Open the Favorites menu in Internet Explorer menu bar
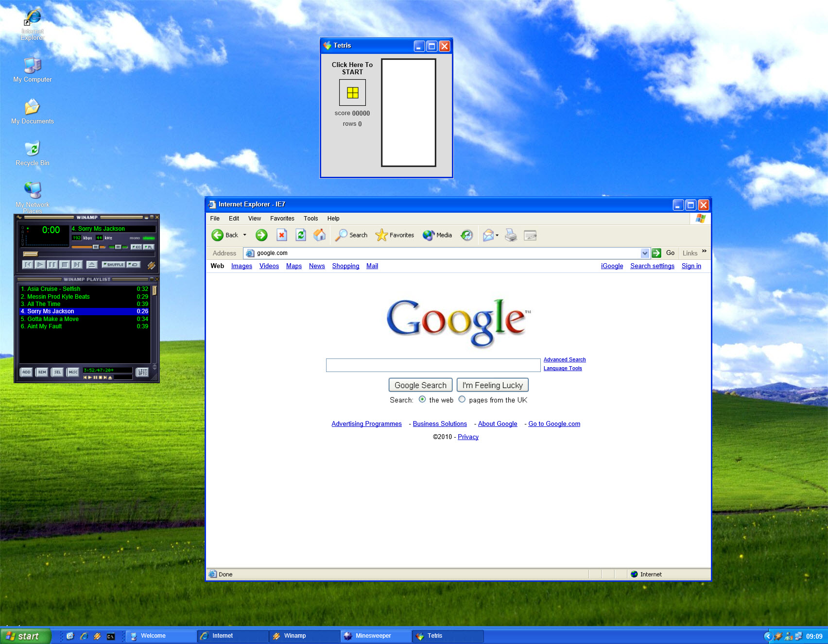This screenshot has width=828, height=644. click(x=282, y=219)
